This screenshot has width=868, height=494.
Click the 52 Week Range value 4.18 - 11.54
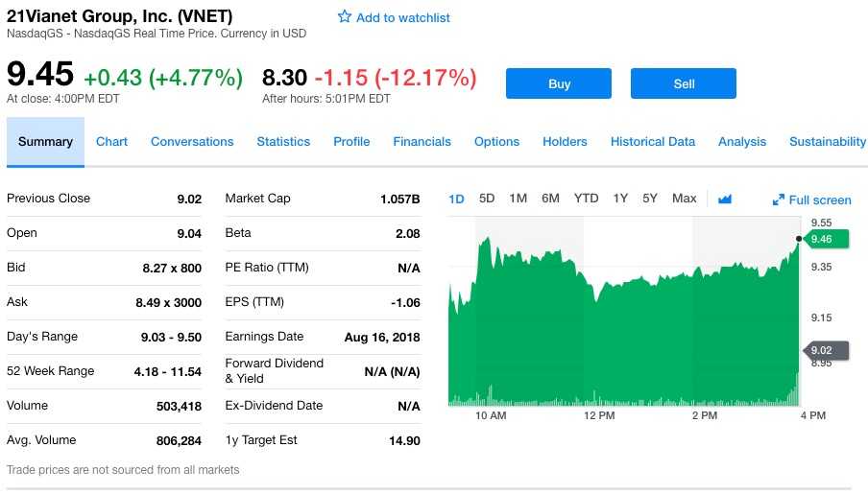(x=168, y=372)
